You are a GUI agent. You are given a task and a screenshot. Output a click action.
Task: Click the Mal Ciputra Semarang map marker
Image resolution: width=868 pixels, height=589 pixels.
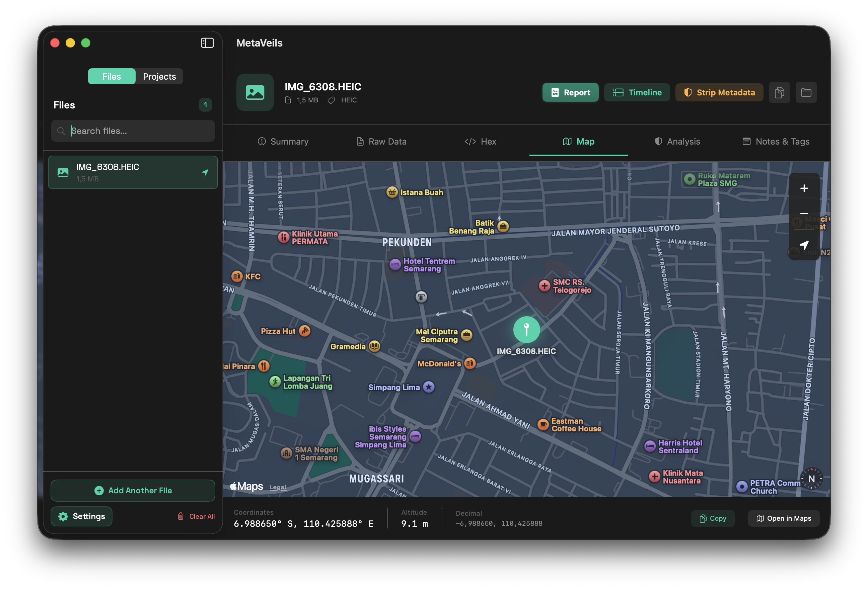click(x=466, y=335)
